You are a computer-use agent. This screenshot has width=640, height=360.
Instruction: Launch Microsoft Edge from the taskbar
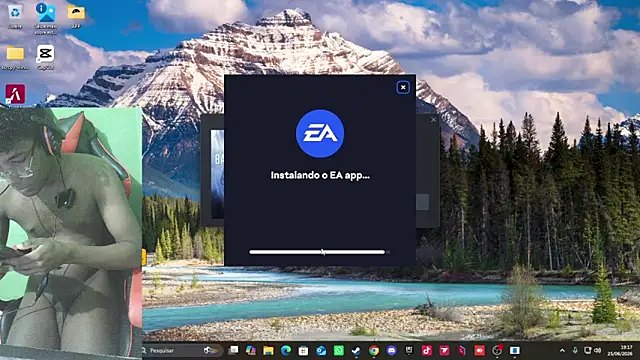[x=286, y=350]
